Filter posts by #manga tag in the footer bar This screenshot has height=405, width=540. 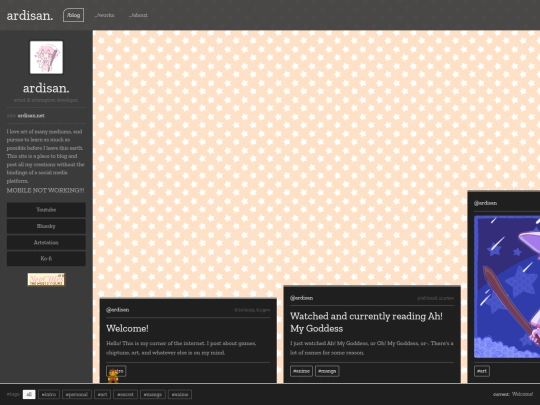pos(153,394)
